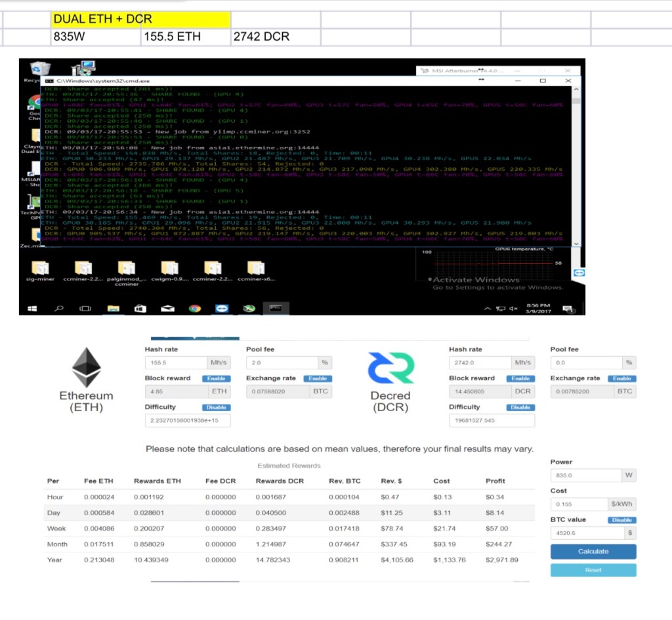
Task: Open File Explorer from the taskbar
Action: tap(113, 308)
